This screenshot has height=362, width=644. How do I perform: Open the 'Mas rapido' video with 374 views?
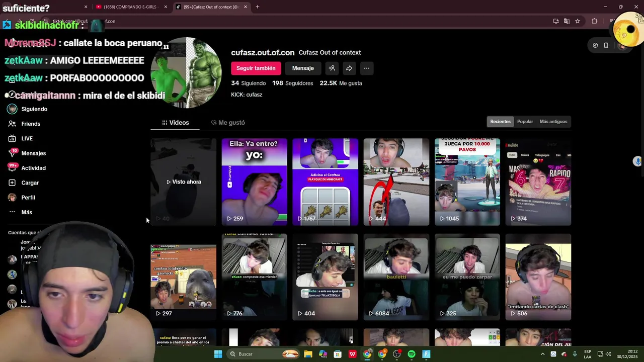[538, 182]
